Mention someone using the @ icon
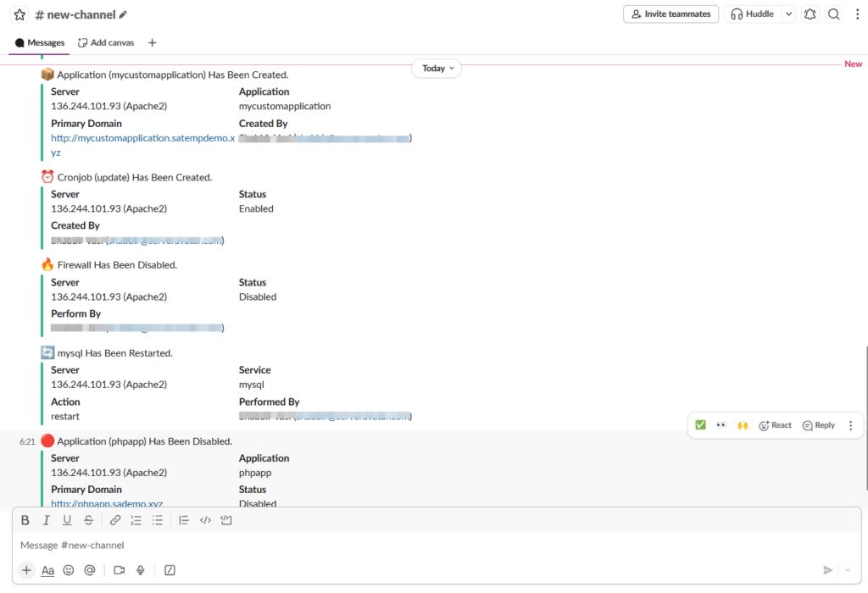This screenshot has width=868, height=593. coord(89,570)
